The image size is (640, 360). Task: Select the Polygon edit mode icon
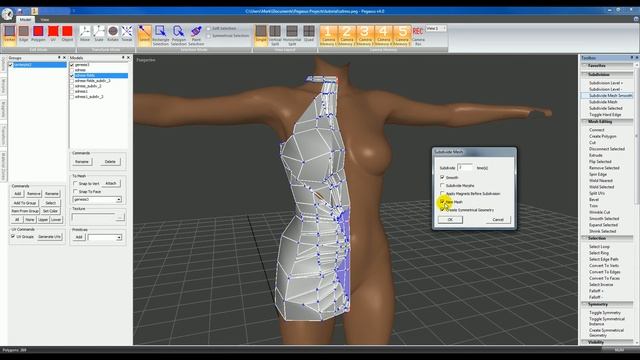[x=38, y=33]
